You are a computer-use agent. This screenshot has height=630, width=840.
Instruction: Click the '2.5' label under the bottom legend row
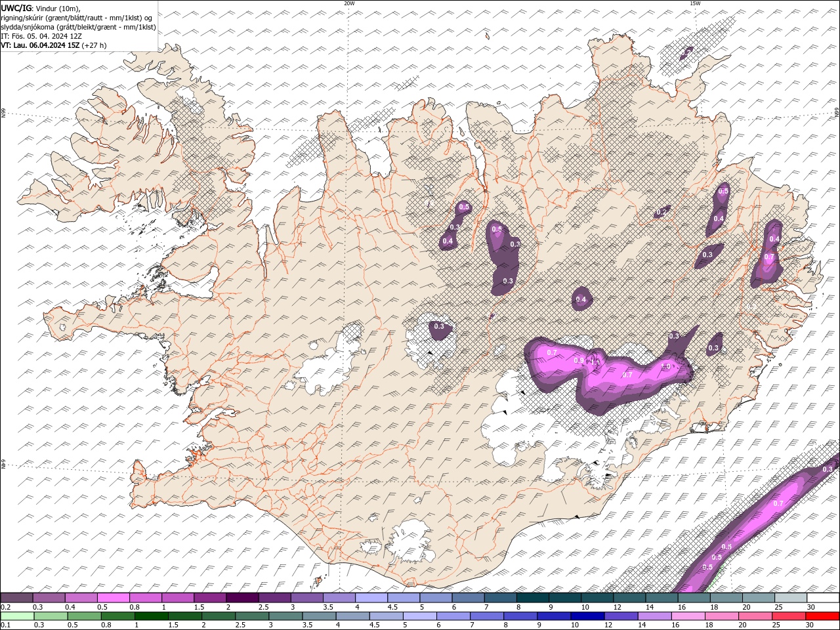(240, 625)
